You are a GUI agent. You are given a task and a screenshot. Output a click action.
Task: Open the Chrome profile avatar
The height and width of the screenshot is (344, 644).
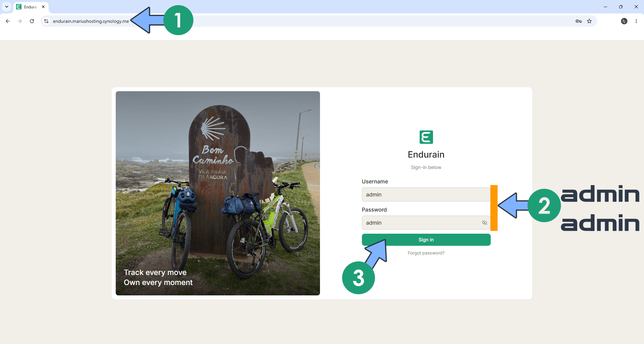click(624, 21)
